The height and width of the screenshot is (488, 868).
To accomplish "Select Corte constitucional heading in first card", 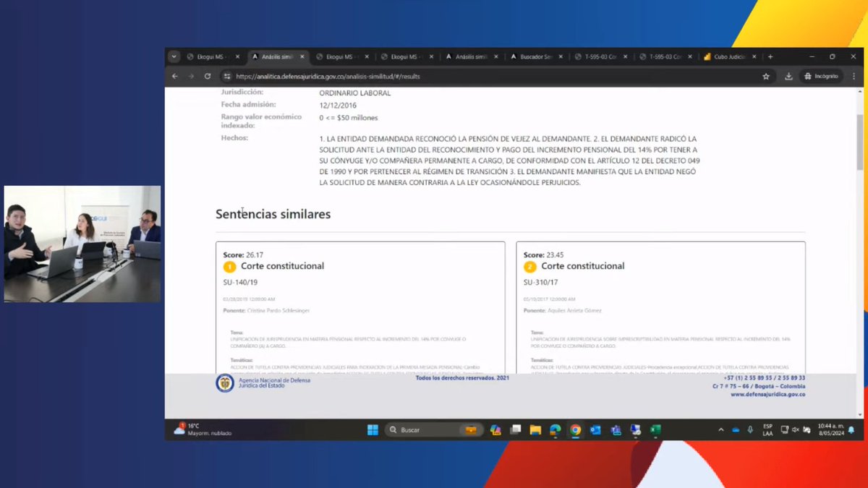I will [x=282, y=266].
